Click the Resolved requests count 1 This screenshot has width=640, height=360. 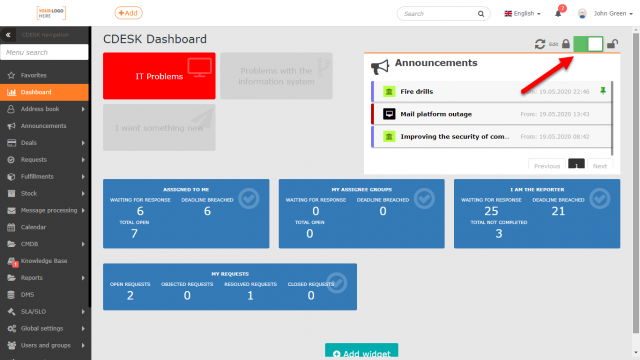250,296
